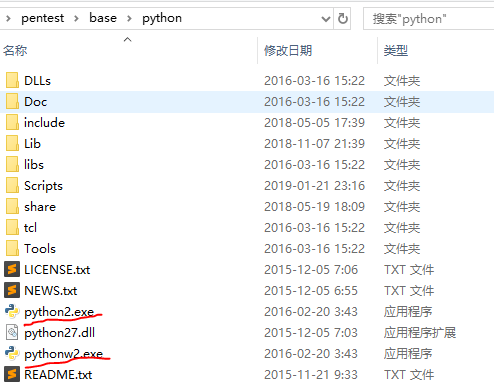Click the date 2015-11-21 9:33
The image size is (494, 385).
click(311, 375)
